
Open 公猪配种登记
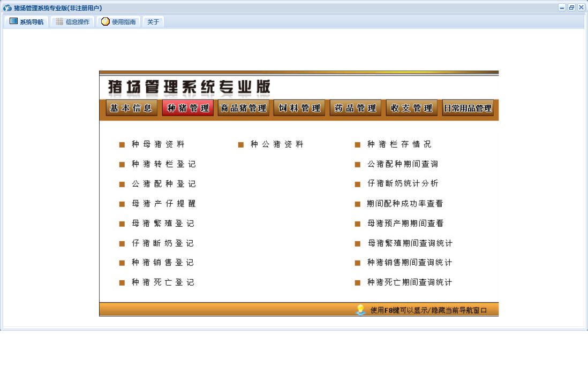tap(163, 184)
